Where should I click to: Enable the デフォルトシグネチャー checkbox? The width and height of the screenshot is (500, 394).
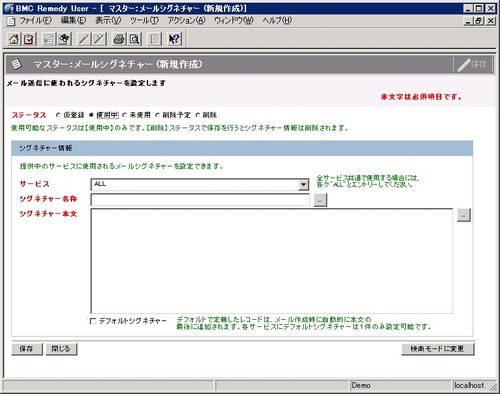(93, 321)
